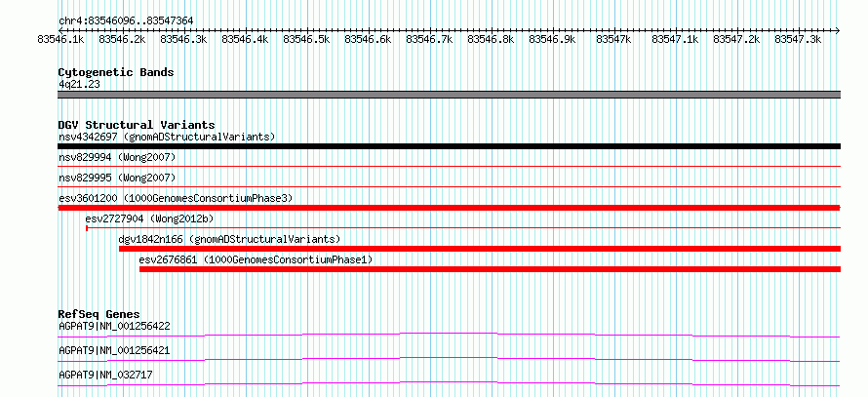Viewport: 868px width, 397px height.
Task: Click the black nsv4342697 variant bar
Action: coord(450,146)
